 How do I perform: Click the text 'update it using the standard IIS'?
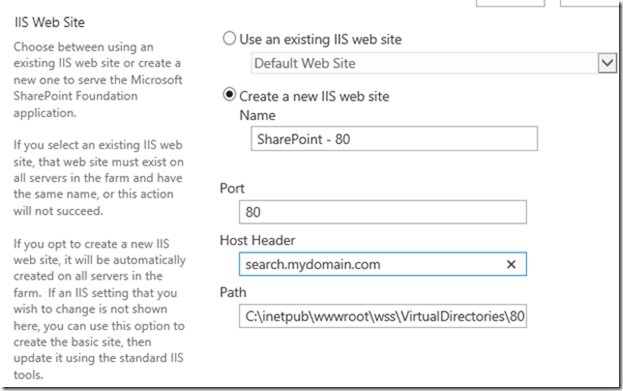[x=99, y=358]
